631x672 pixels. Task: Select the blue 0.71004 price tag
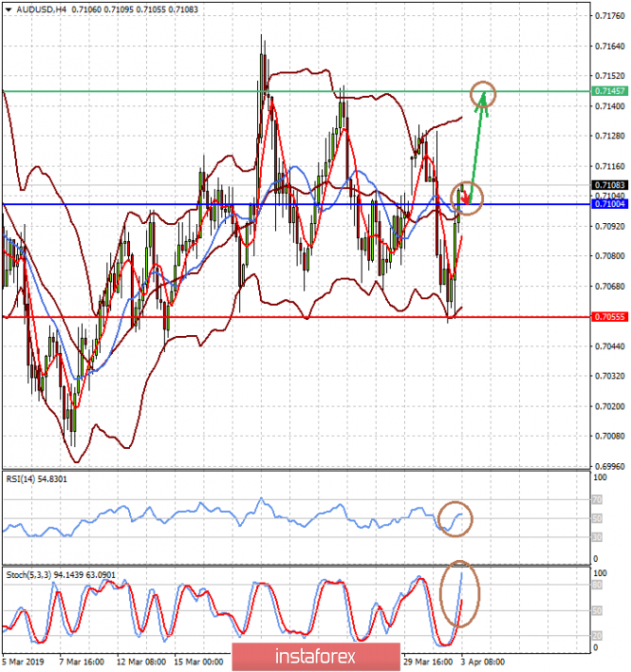(607, 204)
